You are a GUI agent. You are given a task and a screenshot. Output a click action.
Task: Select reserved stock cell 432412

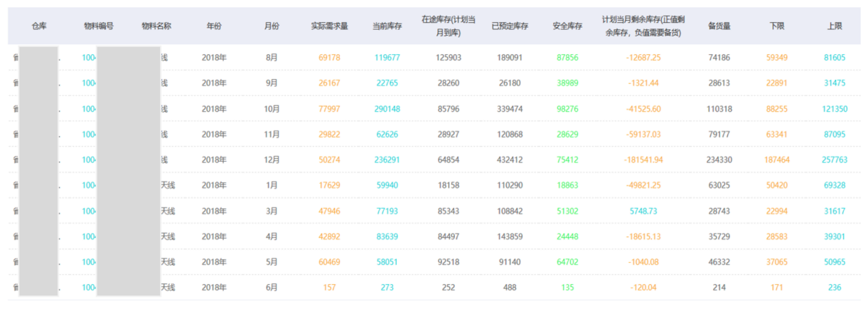510,160
